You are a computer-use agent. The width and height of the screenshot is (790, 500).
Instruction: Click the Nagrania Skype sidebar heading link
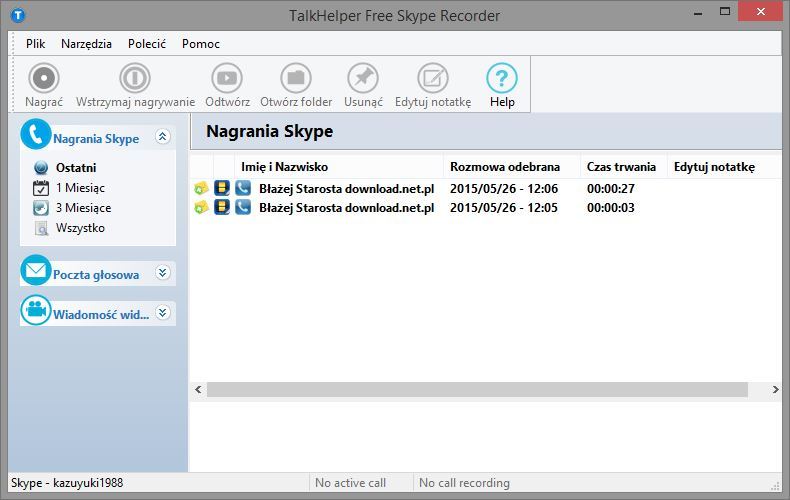tap(96, 139)
